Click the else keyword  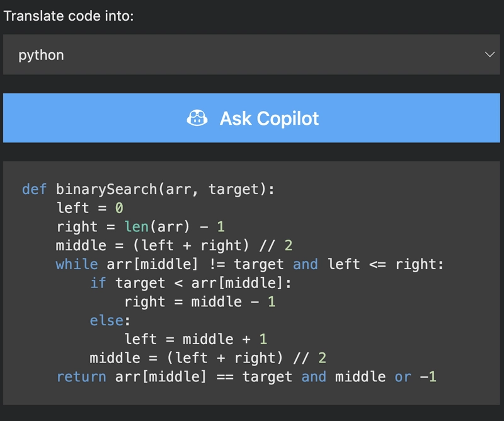pyautogui.click(x=106, y=320)
